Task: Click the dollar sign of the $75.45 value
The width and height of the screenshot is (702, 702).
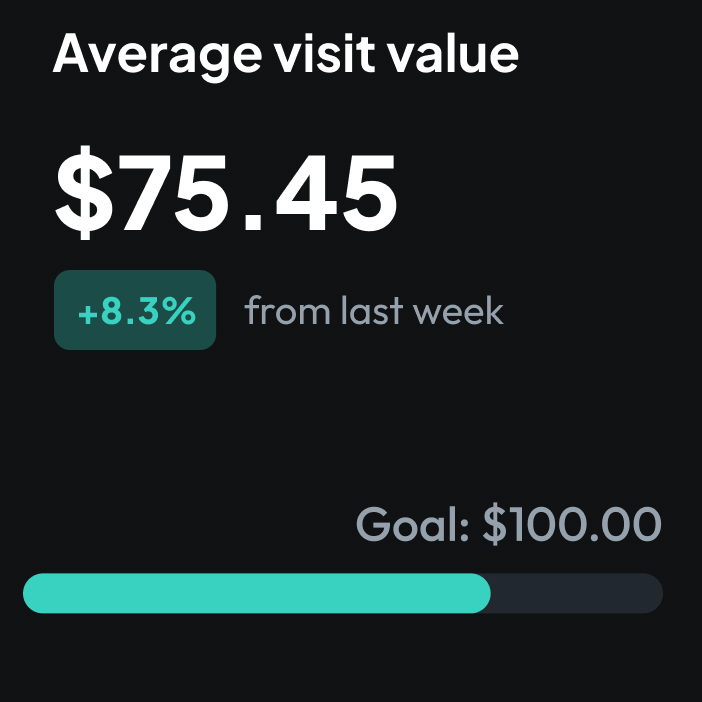Action: click(84, 193)
